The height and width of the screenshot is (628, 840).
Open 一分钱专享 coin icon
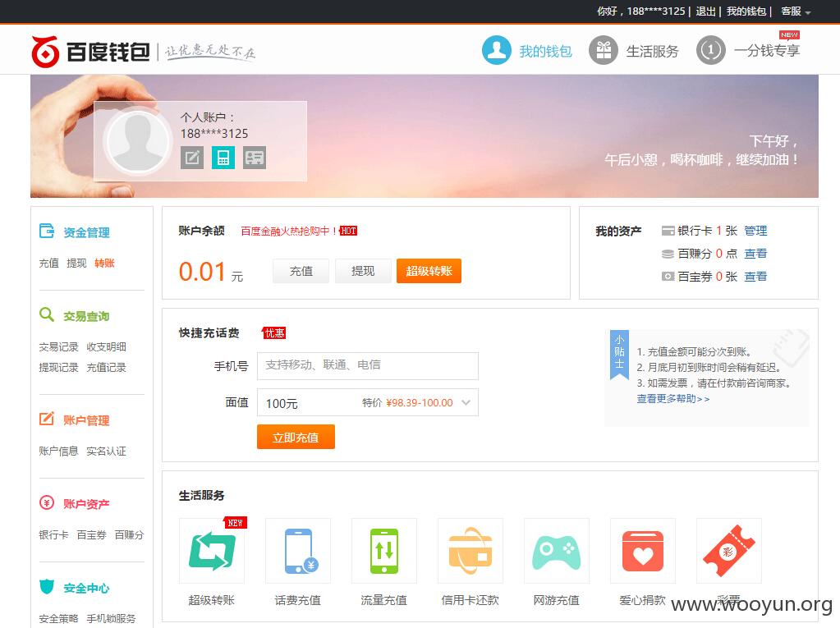(710, 50)
